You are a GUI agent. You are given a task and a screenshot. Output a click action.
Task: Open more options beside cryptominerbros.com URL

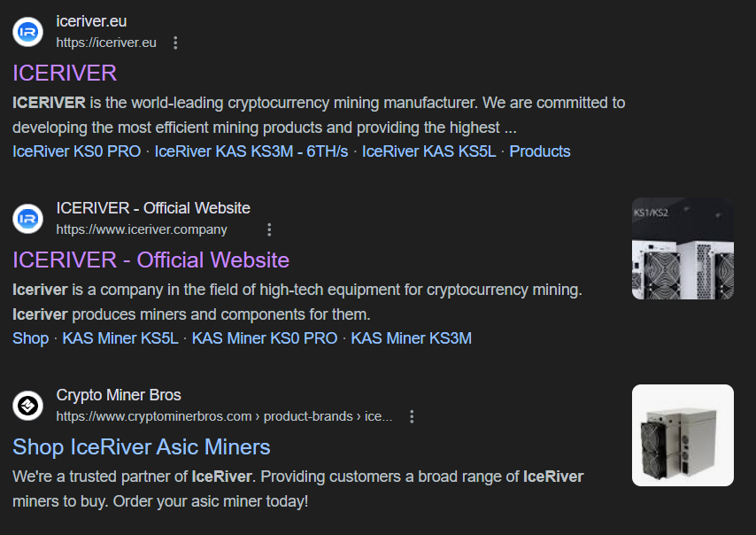412,416
